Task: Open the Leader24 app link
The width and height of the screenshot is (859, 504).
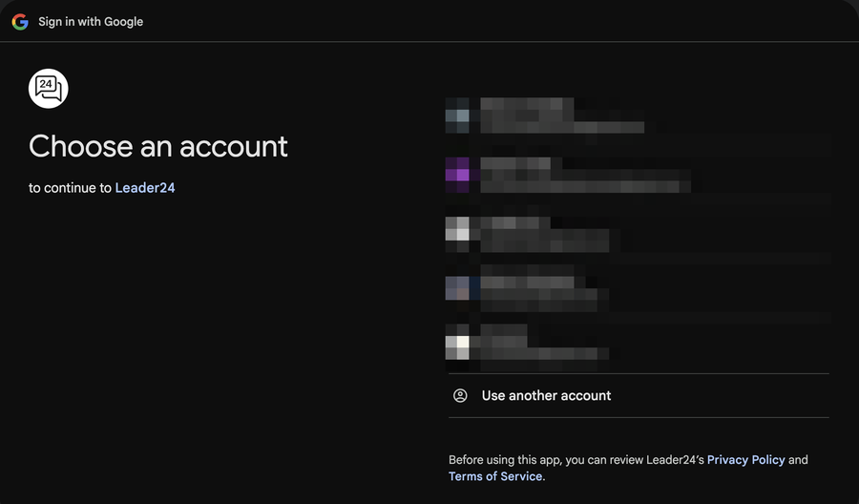Action: coord(145,188)
